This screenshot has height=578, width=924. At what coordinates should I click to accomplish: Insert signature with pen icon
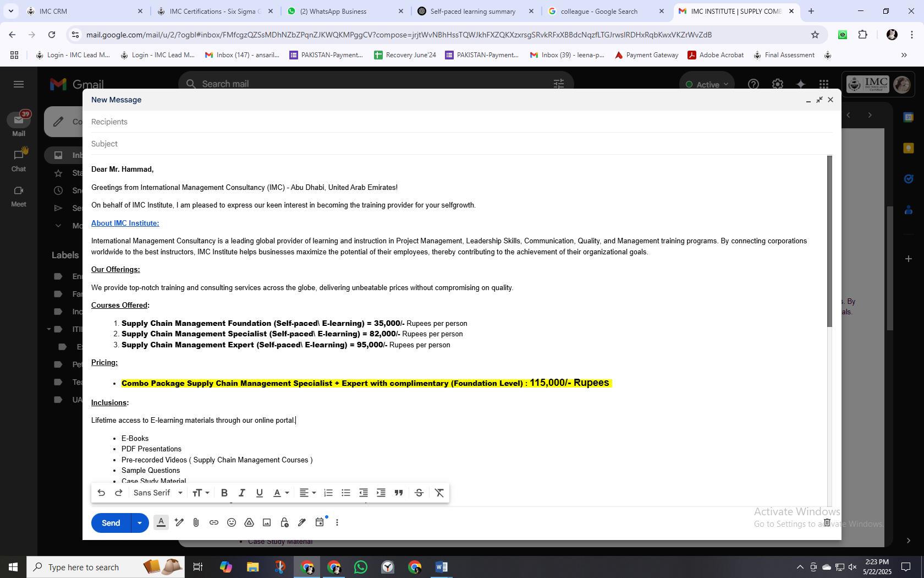tap(302, 522)
